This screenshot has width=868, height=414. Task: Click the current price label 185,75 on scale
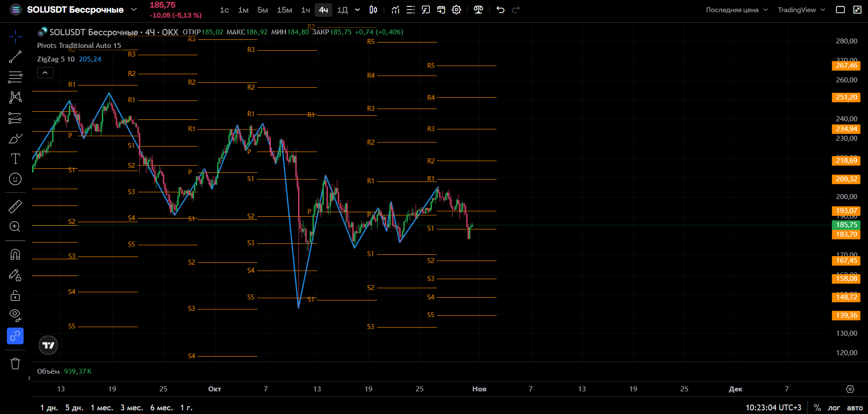(846, 225)
